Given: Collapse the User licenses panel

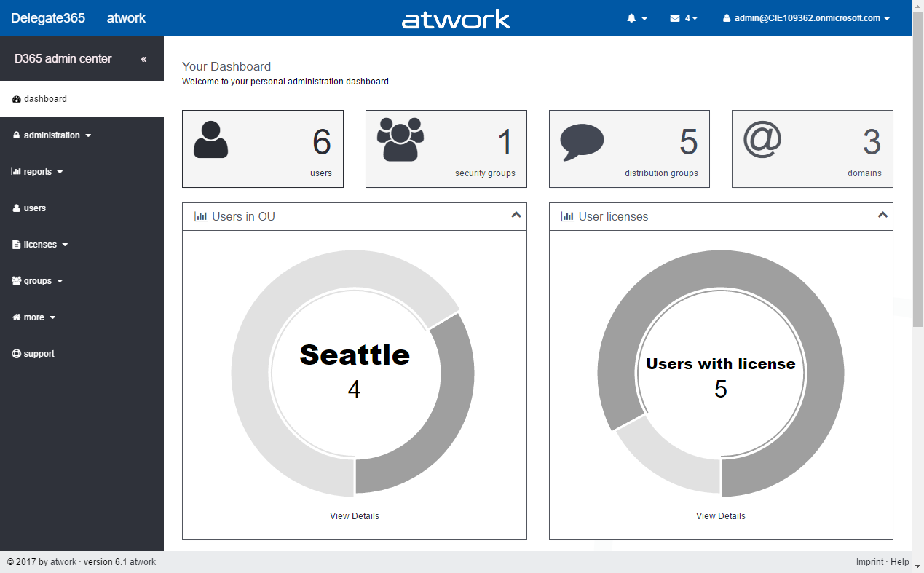Looking at the screenshot, I should pyautogui.click(x=882, y=215).
